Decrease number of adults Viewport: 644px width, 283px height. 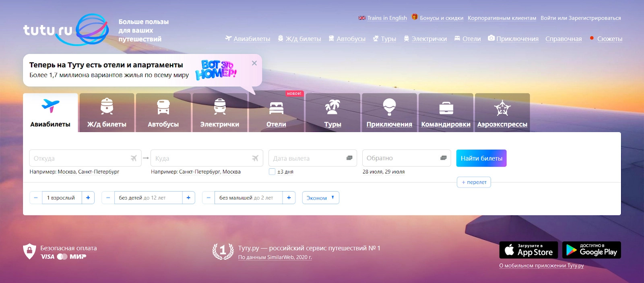[x=36, y=198]
